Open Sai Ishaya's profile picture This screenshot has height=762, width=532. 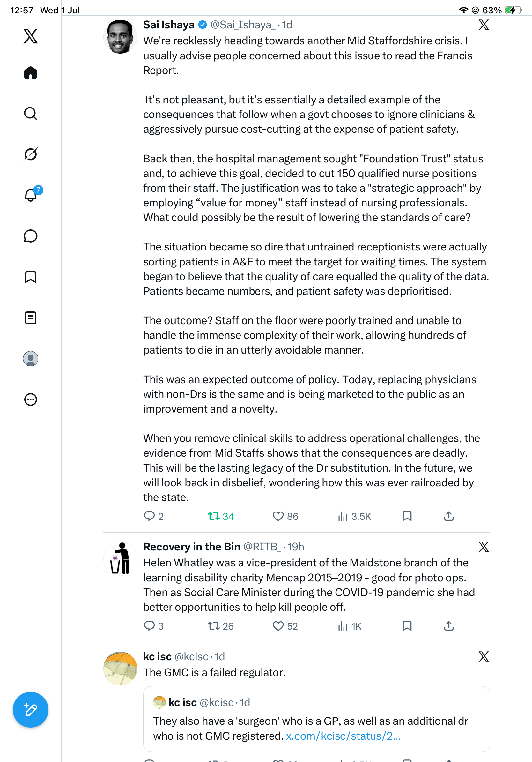(120, 36)
